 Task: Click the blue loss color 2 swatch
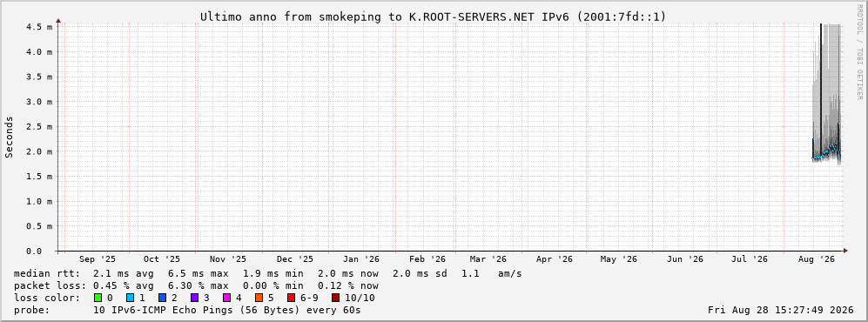click(162, 298)
